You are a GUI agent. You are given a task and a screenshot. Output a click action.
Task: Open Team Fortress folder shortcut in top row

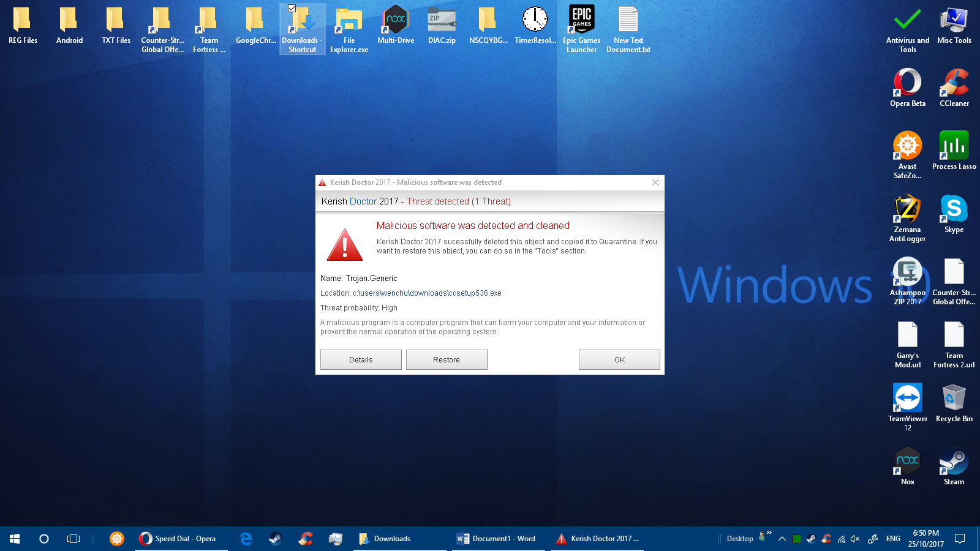[209, 29]
